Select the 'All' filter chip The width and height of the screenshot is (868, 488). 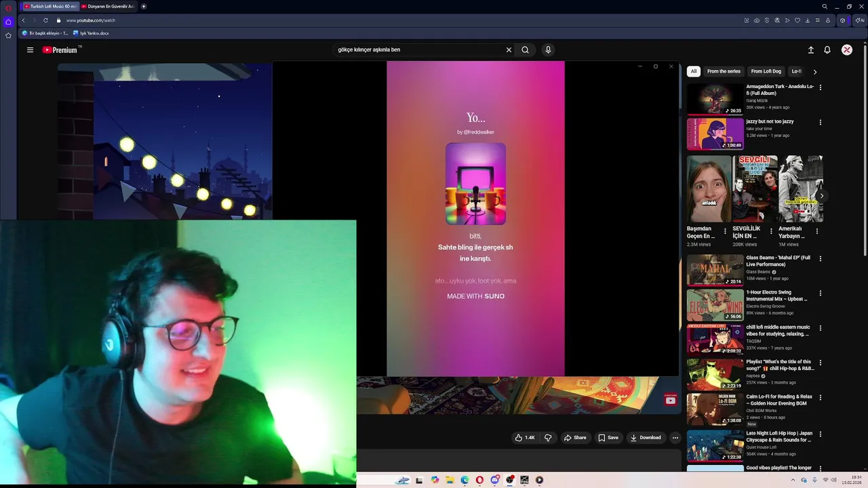pos(694,71)
